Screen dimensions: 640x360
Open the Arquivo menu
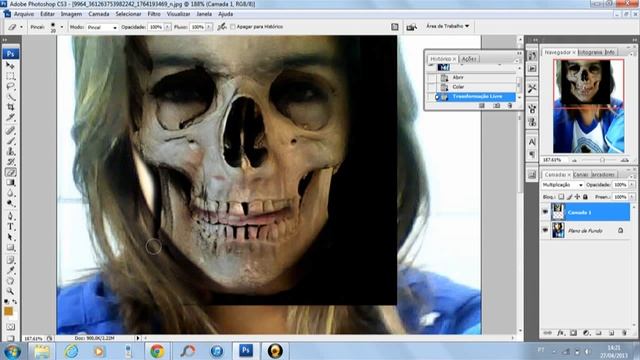click(24, 14)
